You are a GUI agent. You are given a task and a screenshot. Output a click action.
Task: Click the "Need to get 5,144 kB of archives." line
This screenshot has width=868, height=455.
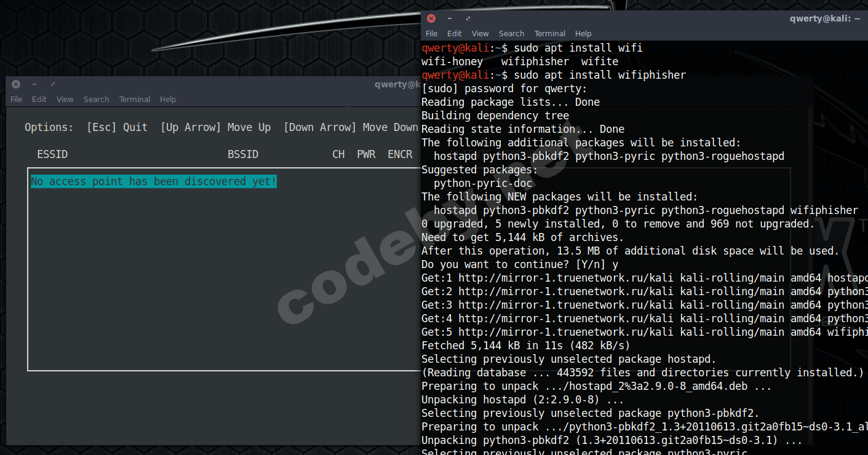click(523, 237)
